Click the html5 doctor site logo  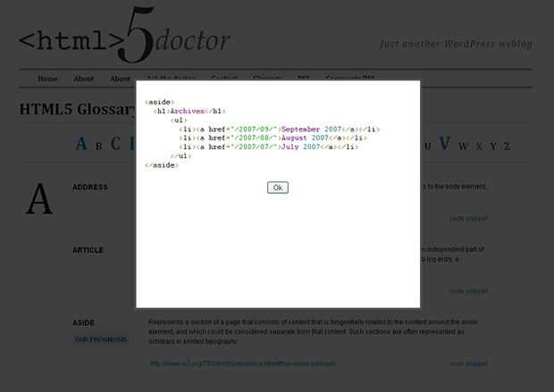[125, 38]
